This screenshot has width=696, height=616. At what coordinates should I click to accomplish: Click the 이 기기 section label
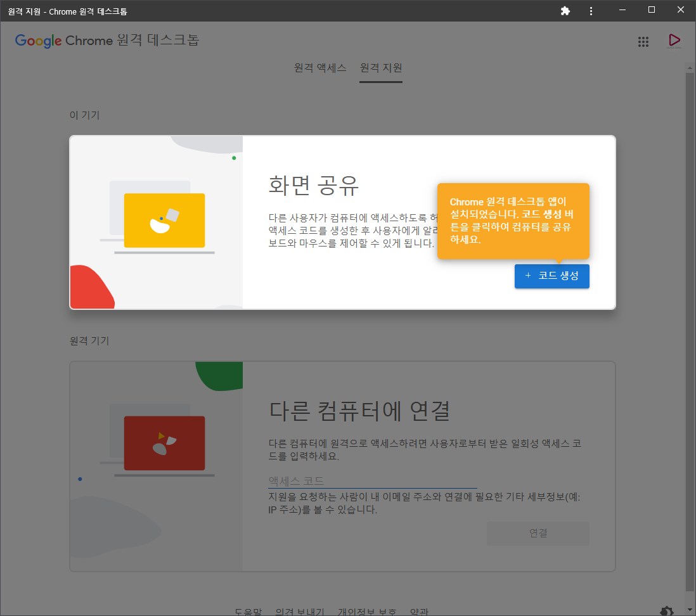coord(84,115)
